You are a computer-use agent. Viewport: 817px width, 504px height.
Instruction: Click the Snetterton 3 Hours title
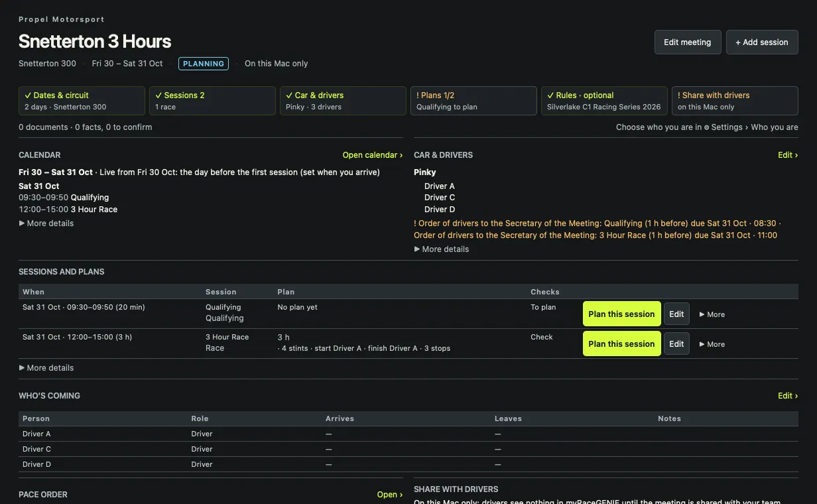95,41
